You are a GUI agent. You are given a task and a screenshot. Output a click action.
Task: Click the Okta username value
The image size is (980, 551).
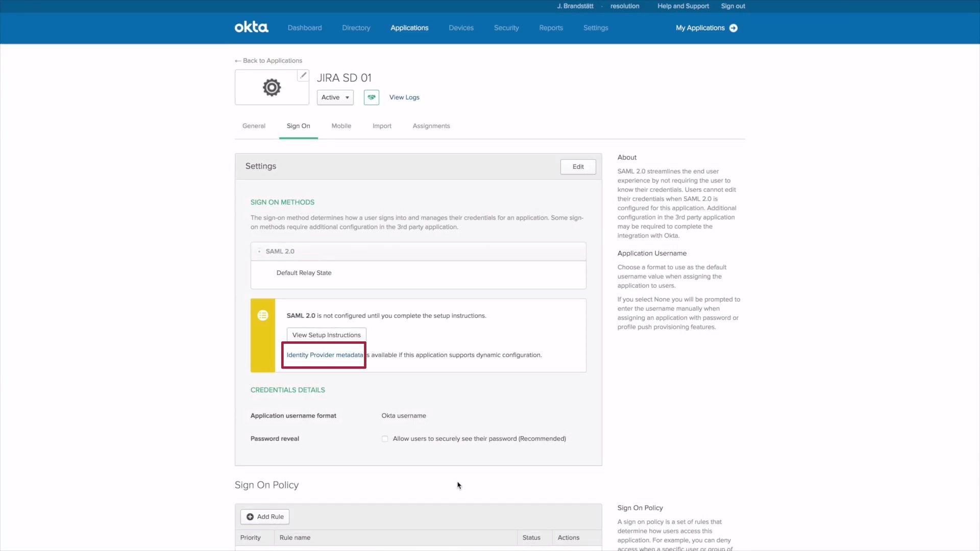[x=404, y=416]
